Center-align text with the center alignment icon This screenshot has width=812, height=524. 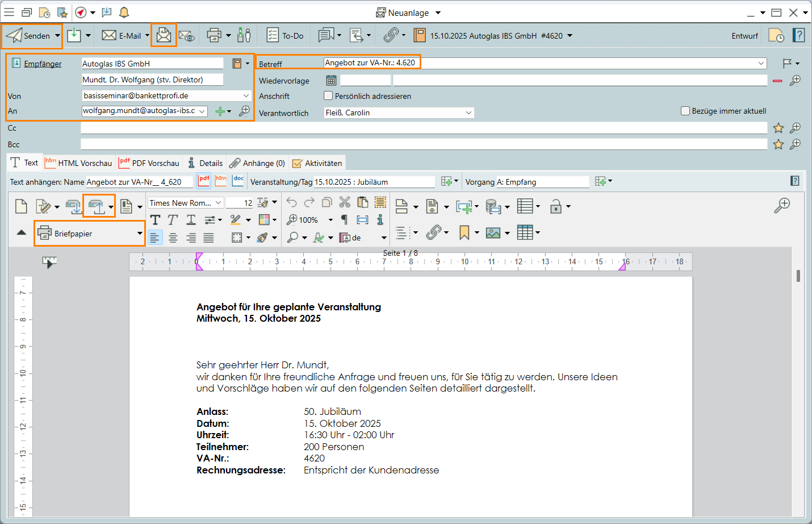click(173, 238)
